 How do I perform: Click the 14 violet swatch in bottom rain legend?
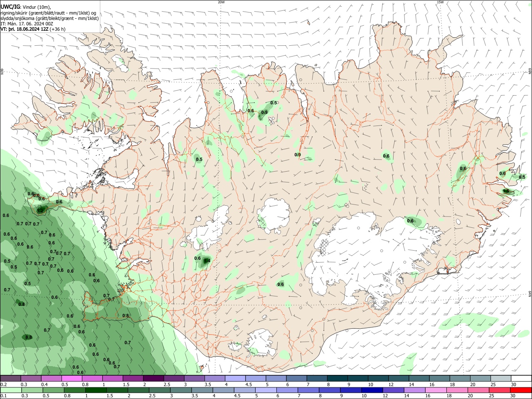tap(414, 390)
